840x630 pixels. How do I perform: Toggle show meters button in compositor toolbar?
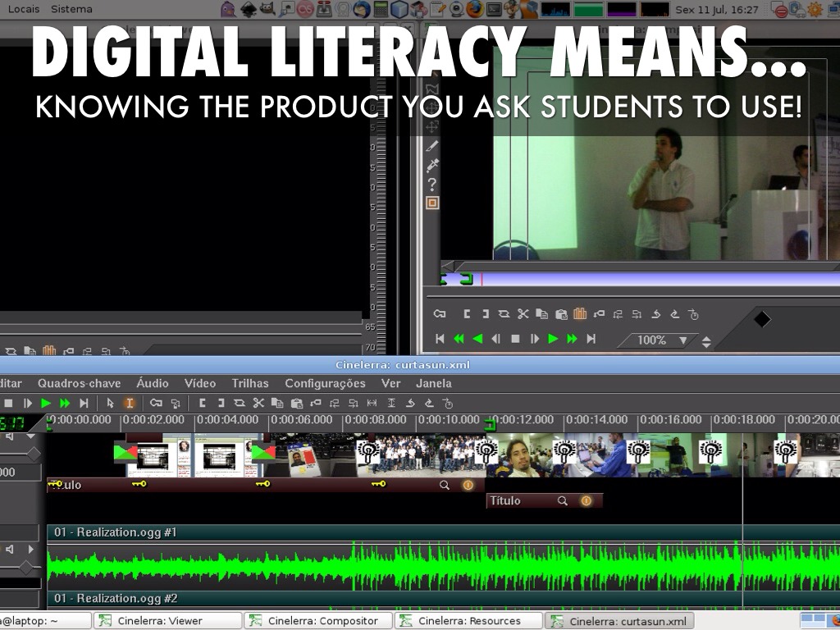point(580,314)
